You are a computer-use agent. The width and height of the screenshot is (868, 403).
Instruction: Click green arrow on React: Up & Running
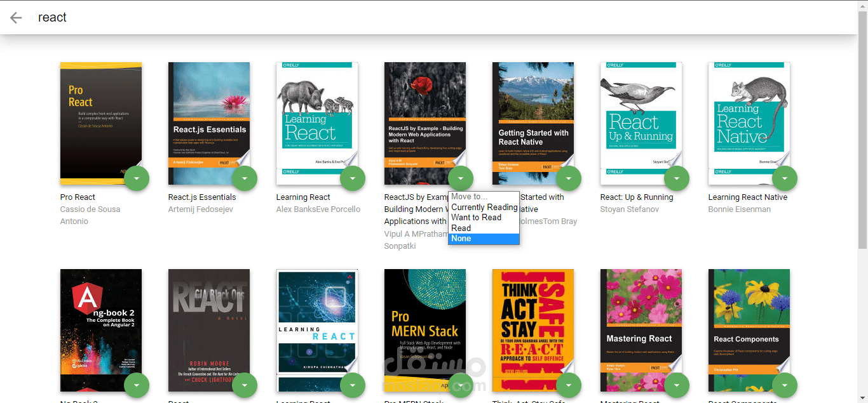click(x=677, y=178)
